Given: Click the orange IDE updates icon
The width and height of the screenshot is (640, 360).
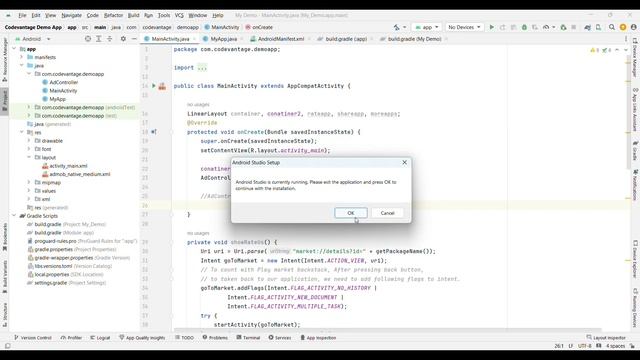Looking at the screenshot, I should [x=623, y=27].
